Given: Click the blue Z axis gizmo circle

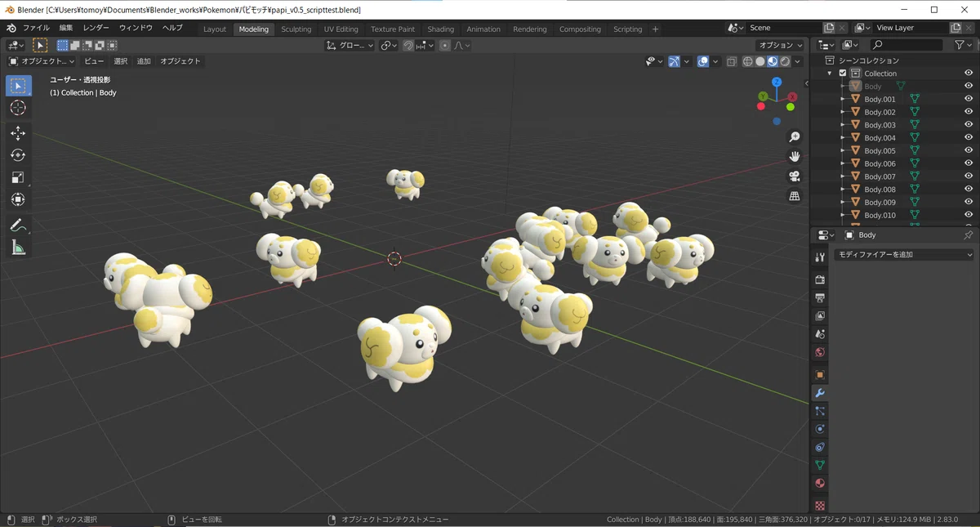Looking at the screenshot, I should click(x=777, y=82).
